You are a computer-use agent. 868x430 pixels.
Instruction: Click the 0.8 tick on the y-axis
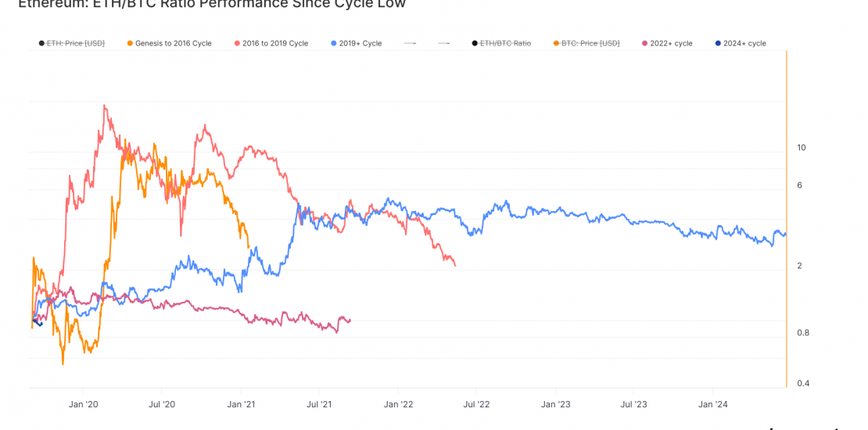coord(802,333)
